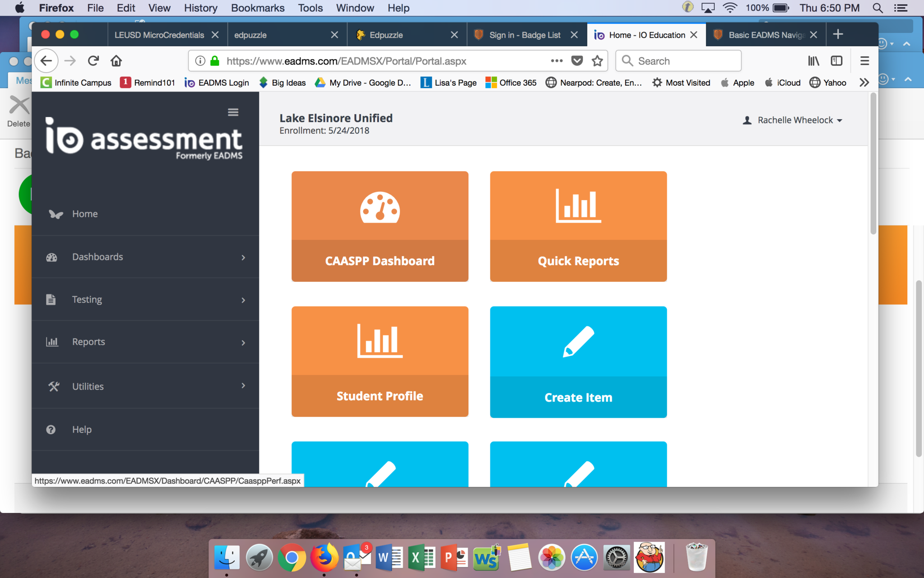Open the CAASPP Dashboard gauge tile
The image size is (924, 578).
point(379,226)
